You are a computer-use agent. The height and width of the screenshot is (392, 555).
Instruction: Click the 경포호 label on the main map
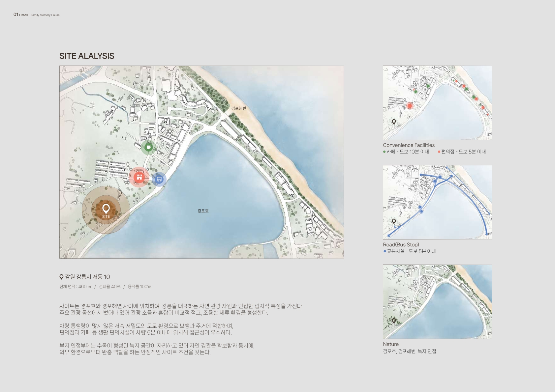tap(203, 211)
